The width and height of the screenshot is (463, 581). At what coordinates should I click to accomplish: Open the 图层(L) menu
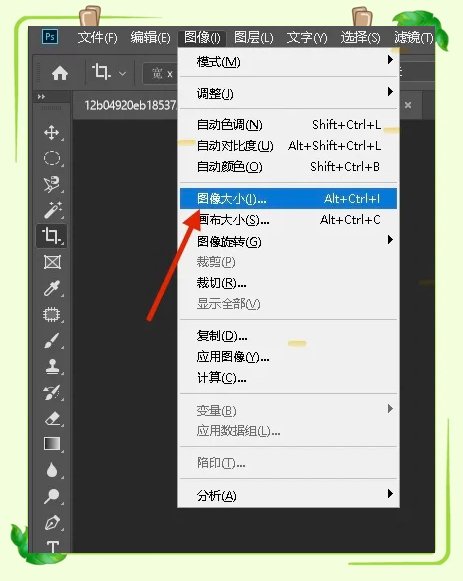point(254,37)
